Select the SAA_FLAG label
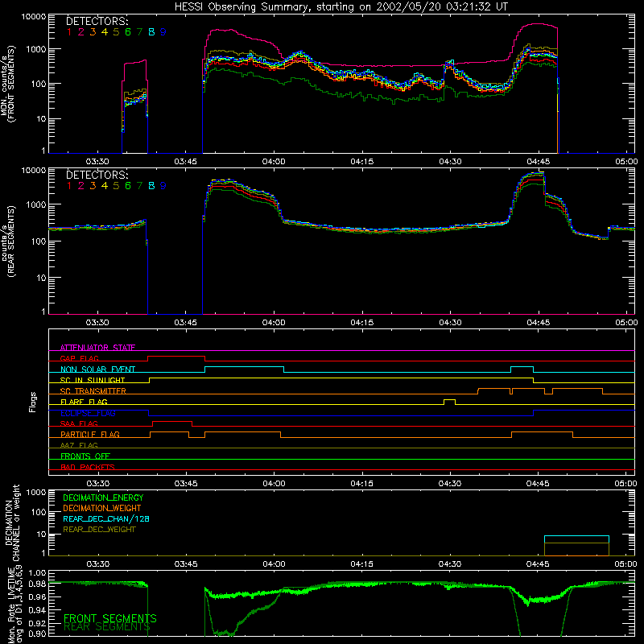 pyautogui.click(x=79, y=423)
